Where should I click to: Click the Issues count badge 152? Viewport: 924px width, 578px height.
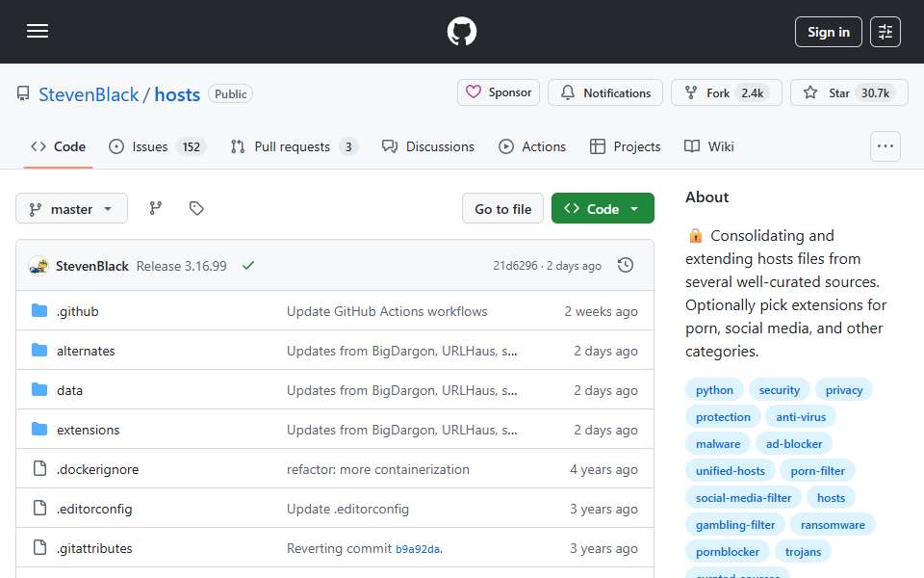pyautogui.click(x=191, y=146)
